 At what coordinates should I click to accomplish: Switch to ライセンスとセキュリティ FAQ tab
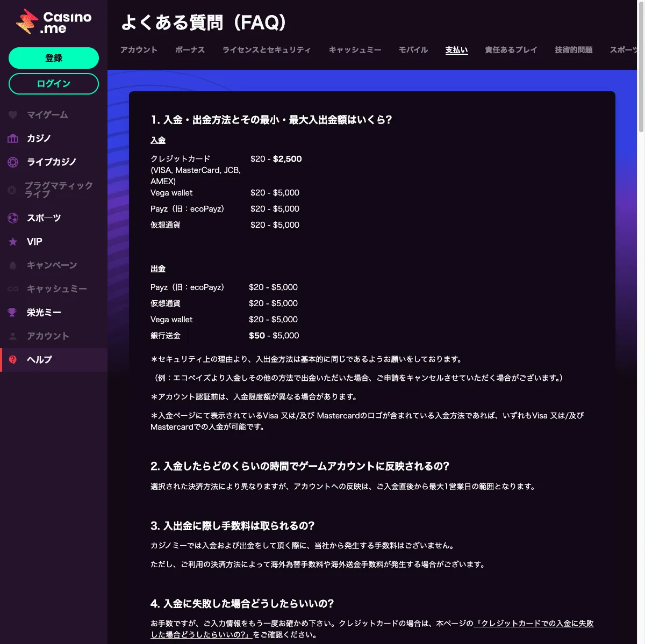(267, 50)
